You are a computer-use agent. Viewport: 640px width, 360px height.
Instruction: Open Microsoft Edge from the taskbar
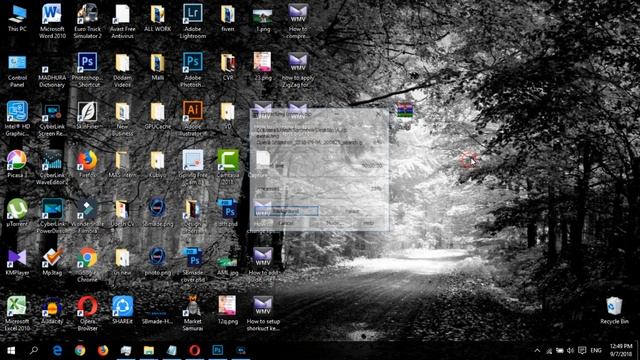click(57, 351)
